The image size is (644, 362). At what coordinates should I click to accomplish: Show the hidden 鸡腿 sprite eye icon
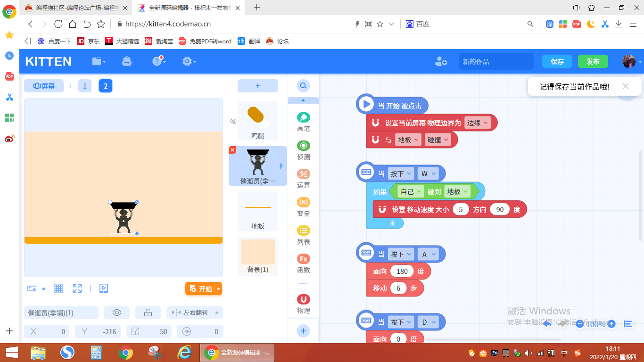click(233, 121)
